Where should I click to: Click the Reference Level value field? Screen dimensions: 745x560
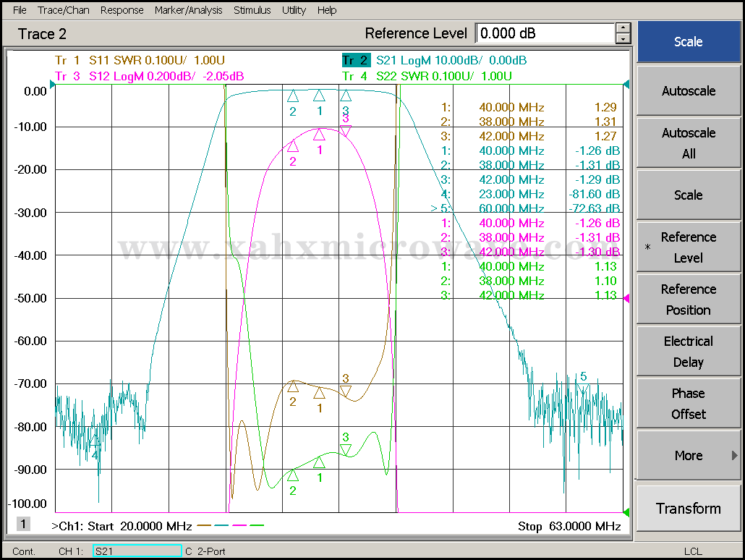545,33
